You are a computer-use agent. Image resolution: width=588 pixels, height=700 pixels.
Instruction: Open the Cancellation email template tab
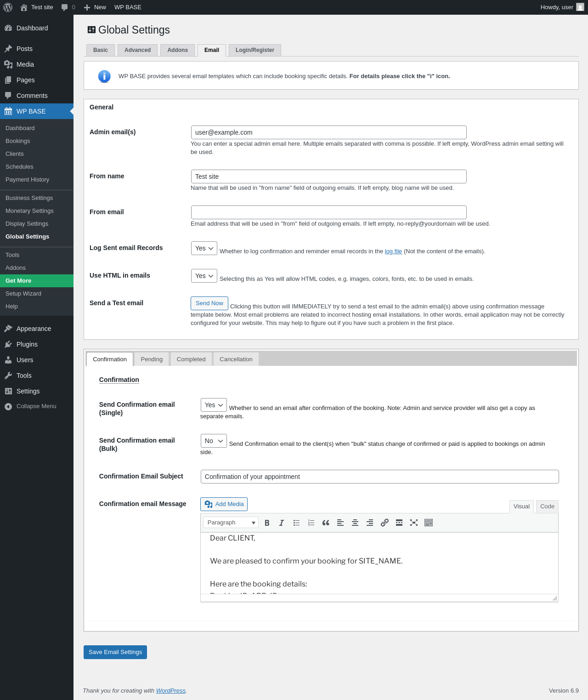[x=236, y=359]
